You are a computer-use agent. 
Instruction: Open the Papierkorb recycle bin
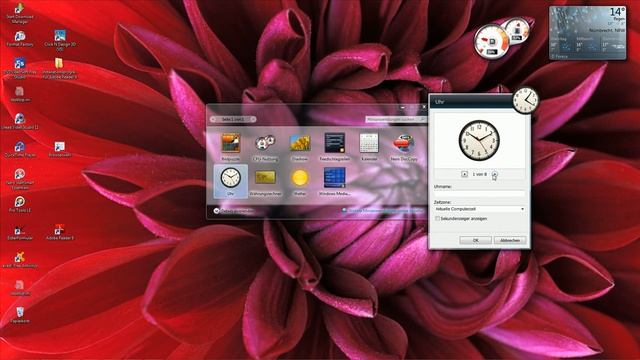tap(20, 315)
